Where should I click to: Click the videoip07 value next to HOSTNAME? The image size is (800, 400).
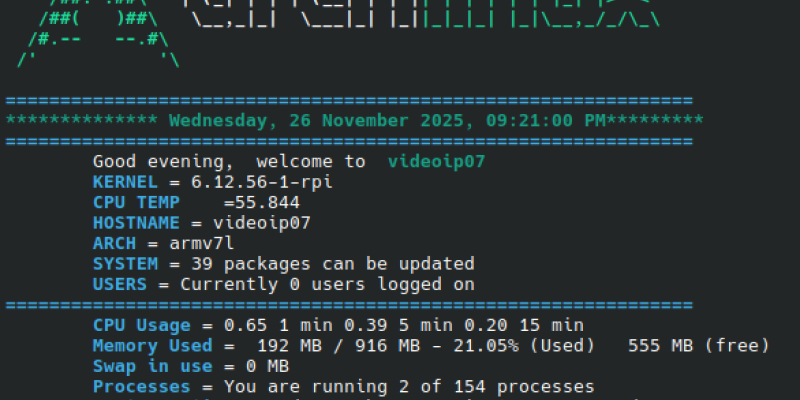pos(261,223)
